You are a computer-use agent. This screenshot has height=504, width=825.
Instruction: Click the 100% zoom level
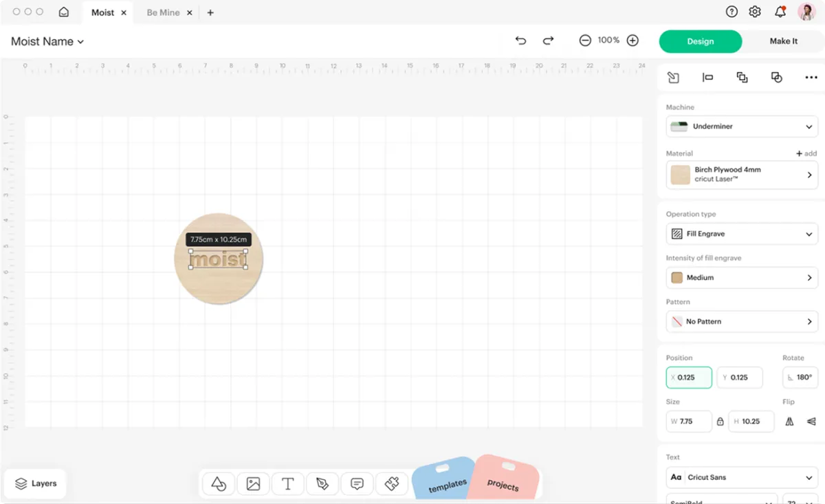pos(608,41)
